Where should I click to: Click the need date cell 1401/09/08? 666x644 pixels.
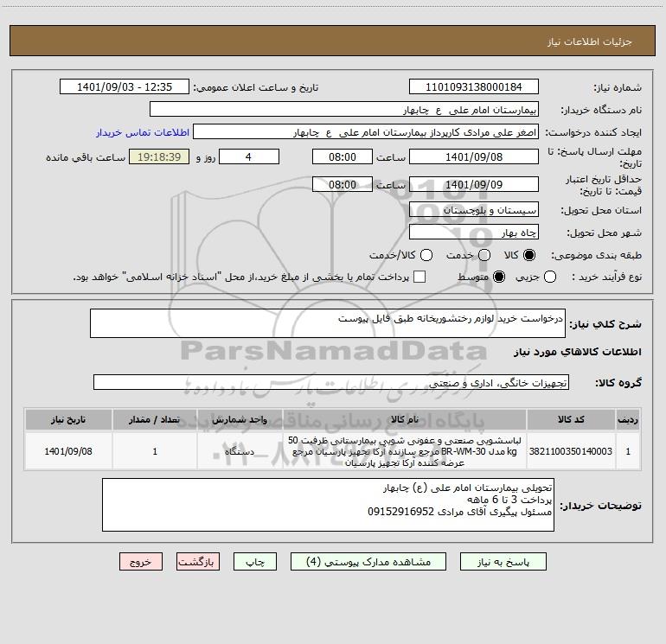(68, 451)
